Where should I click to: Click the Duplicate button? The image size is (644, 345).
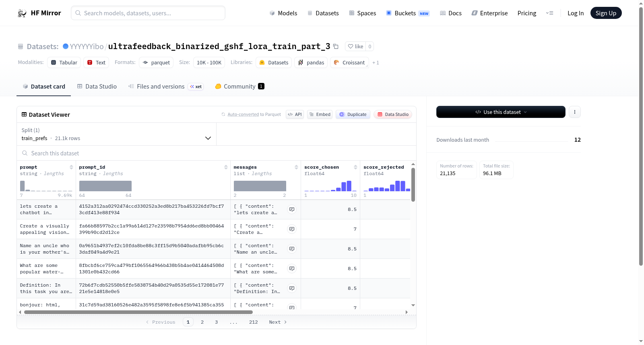pos(353,114)
